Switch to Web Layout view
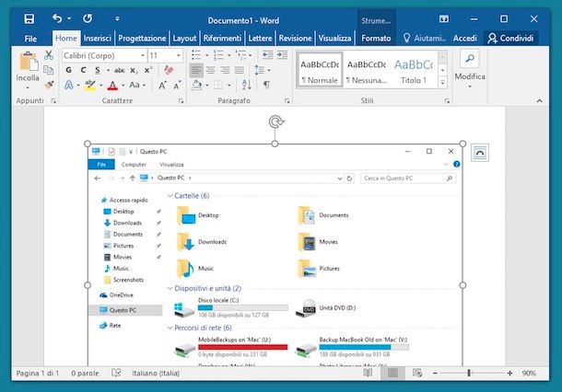This screenshot has width=562, height=392. 417,373
